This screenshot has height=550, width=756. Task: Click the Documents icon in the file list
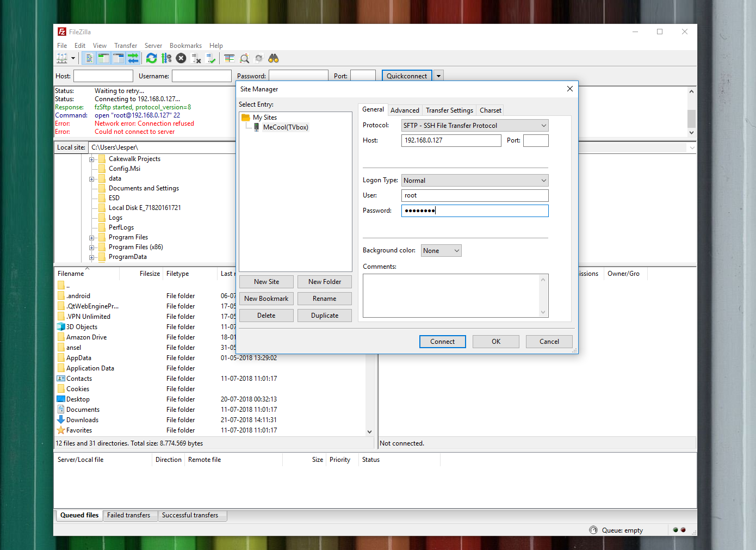coord(61,410)
